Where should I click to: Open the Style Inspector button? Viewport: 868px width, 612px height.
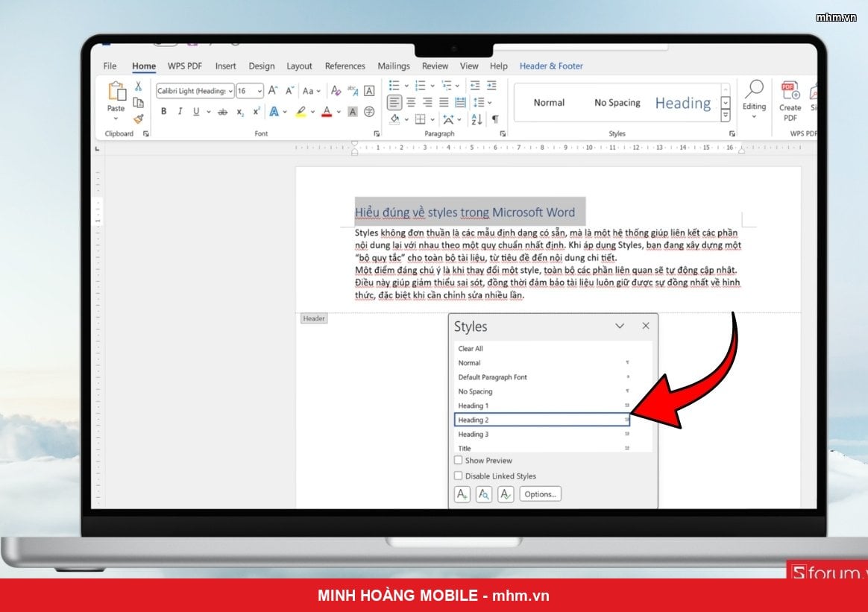click(483, 494)
